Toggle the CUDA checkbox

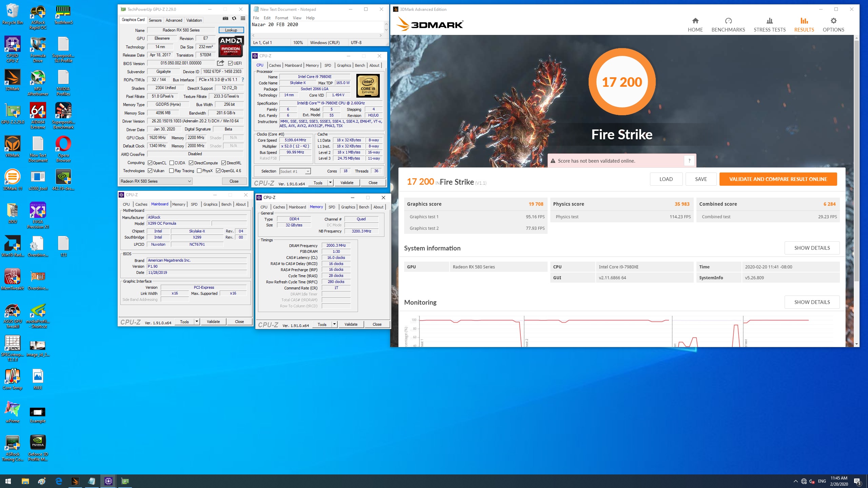click(x=172, y=163)
